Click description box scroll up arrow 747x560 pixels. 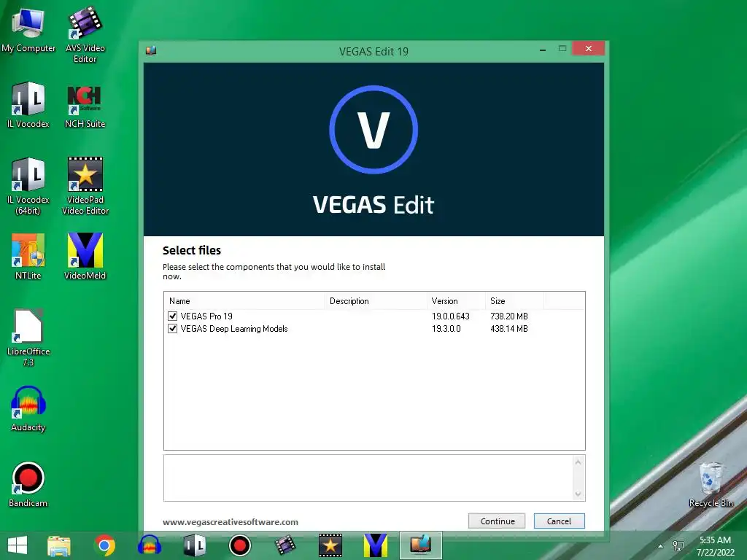[578, 462]
